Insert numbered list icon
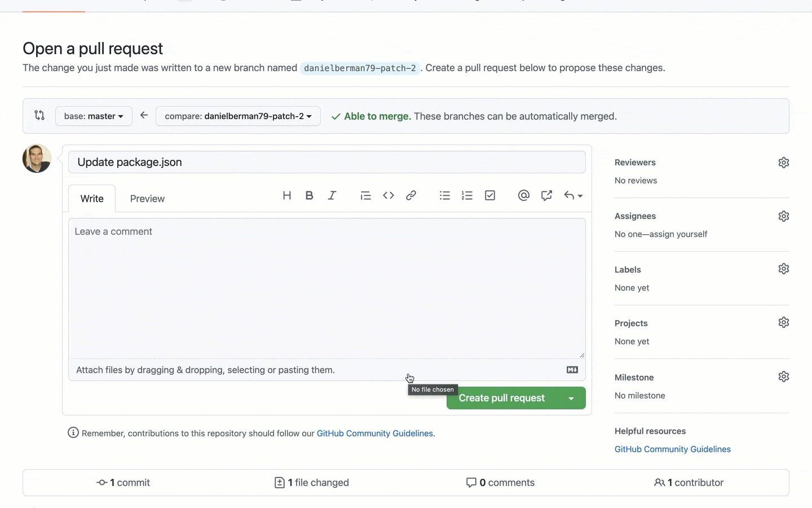The height and width of the screenshot is (508, 812). (467, 195)
